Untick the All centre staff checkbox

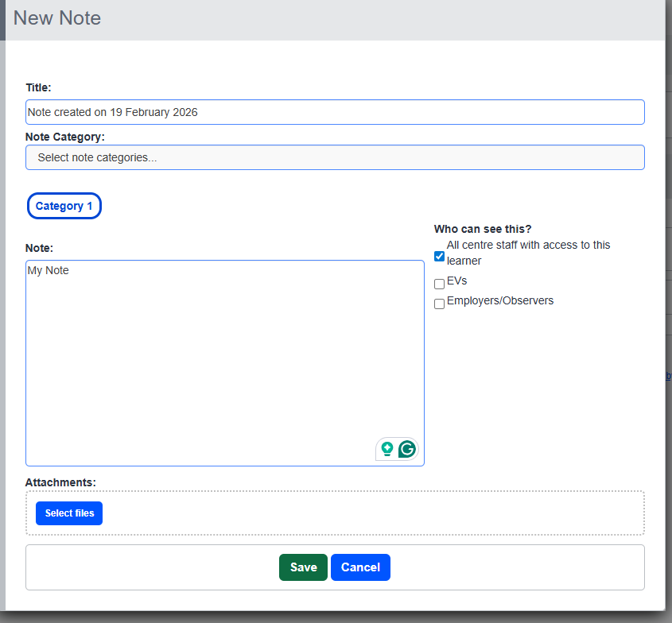(x=439, y=256)
